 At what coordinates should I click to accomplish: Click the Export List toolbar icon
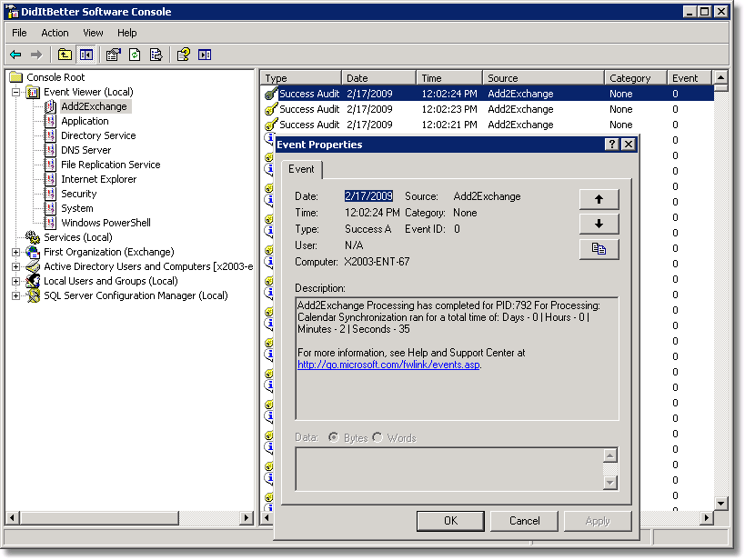(x=156, y=55)
